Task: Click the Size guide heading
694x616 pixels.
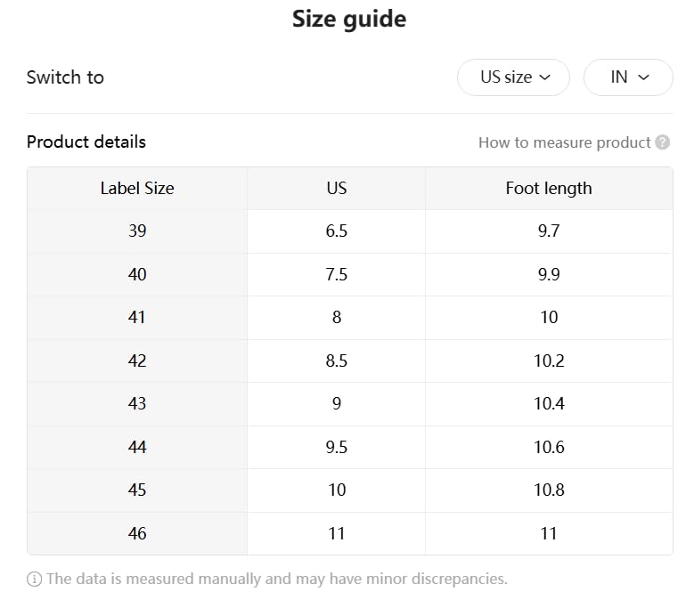Action: click(x=348, y=20)
